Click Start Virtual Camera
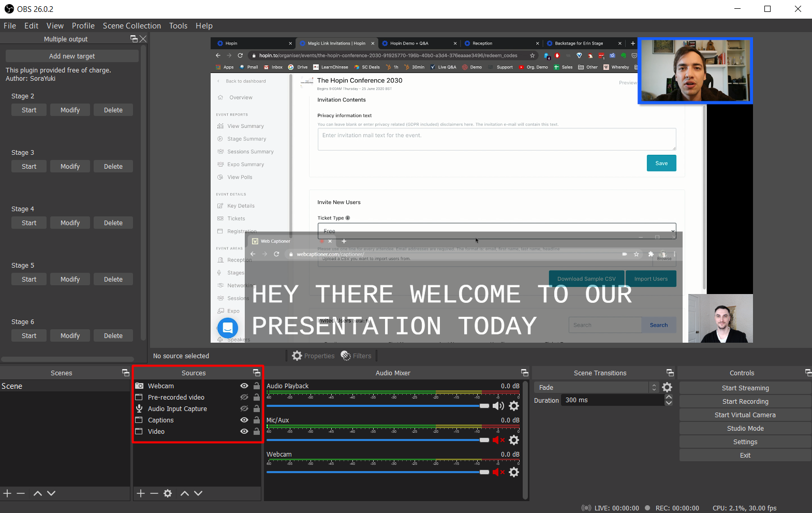The height and width of the screenshot is (513, 812). tap(745, 415)
